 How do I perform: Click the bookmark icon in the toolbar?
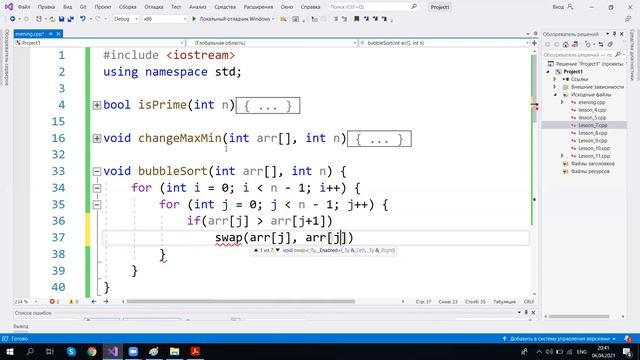point(356,19)
